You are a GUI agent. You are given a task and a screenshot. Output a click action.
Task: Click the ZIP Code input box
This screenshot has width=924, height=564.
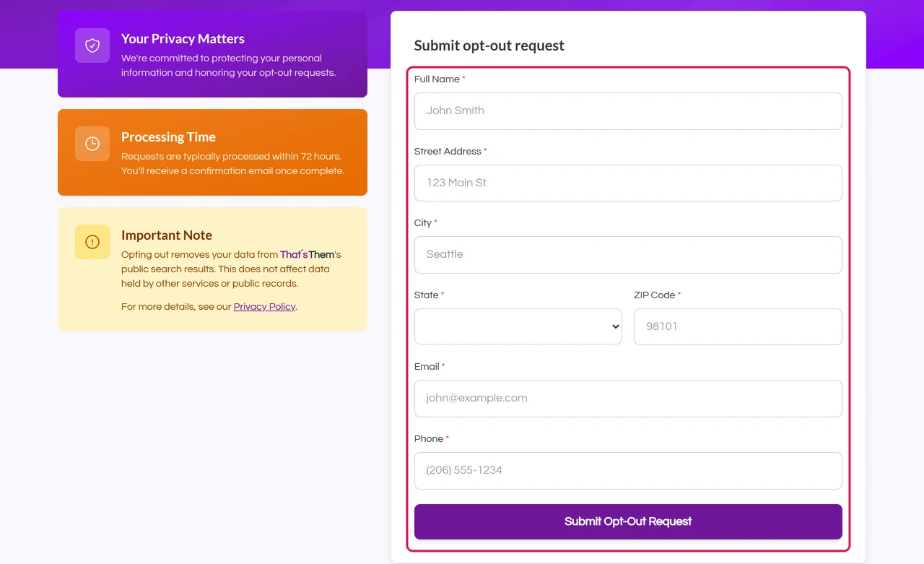point(738,326)
